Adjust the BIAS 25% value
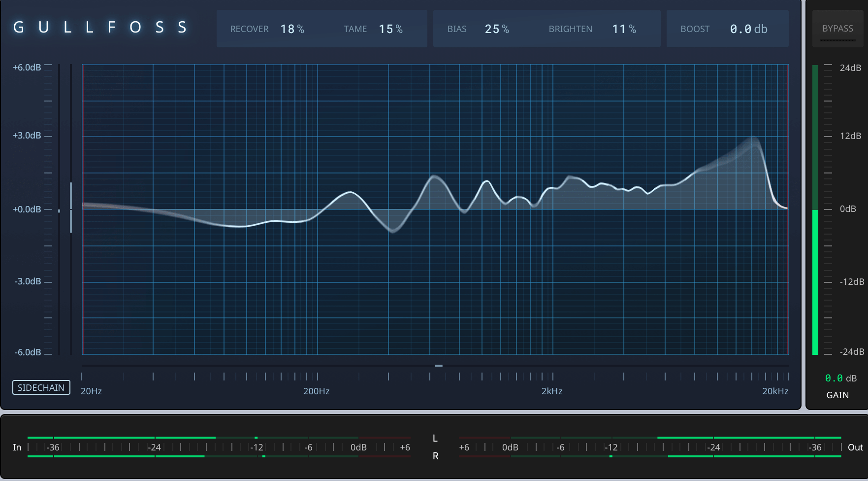This screenshot has width=868, height=481. [497, 29]
